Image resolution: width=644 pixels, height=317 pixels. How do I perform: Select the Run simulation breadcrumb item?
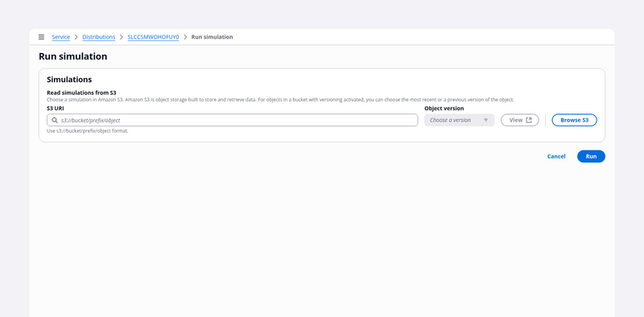click(212, 37)
